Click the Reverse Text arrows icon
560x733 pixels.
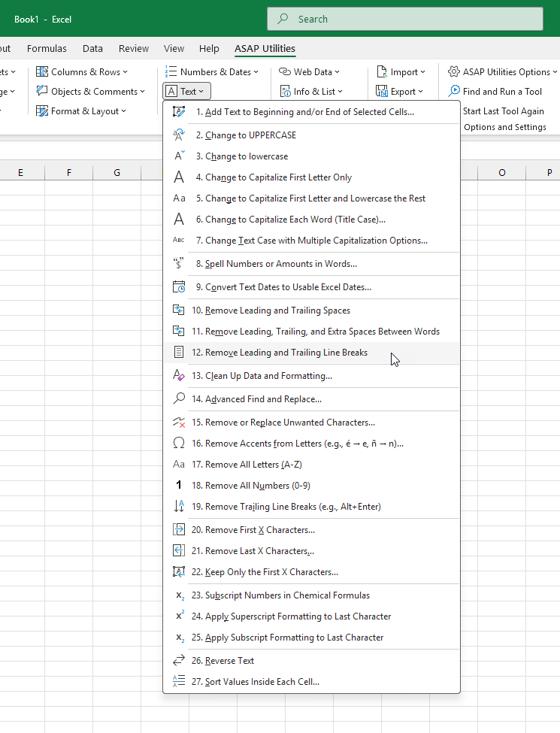[179, 661]
